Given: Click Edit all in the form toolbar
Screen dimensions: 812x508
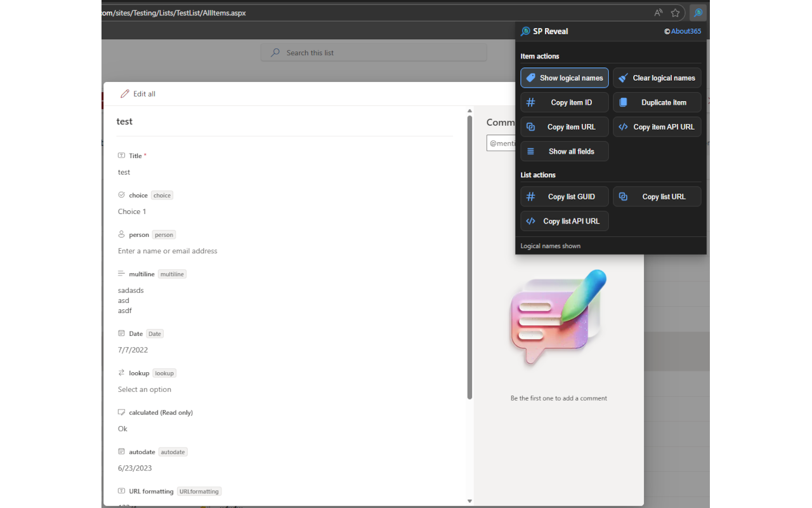Looking at the screenshot, I should pyautogui.click(x=138, y=94).
